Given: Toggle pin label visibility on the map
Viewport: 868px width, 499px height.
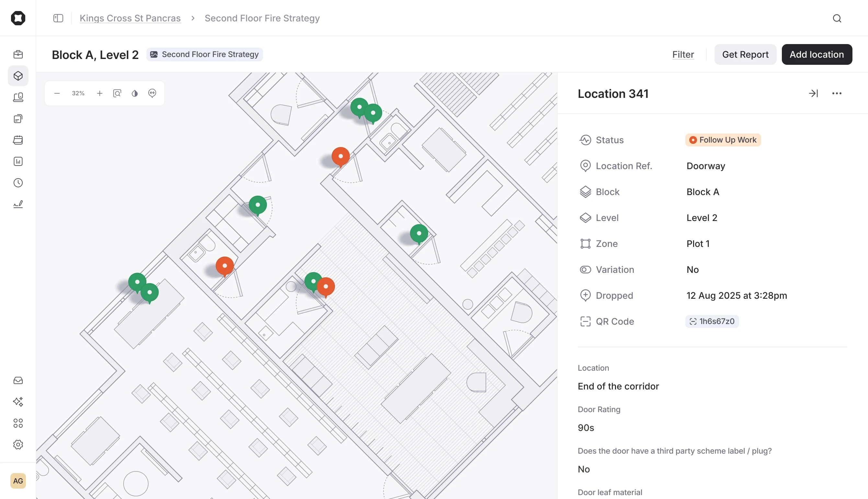Looking at the screenshot, I should (152, 93).
